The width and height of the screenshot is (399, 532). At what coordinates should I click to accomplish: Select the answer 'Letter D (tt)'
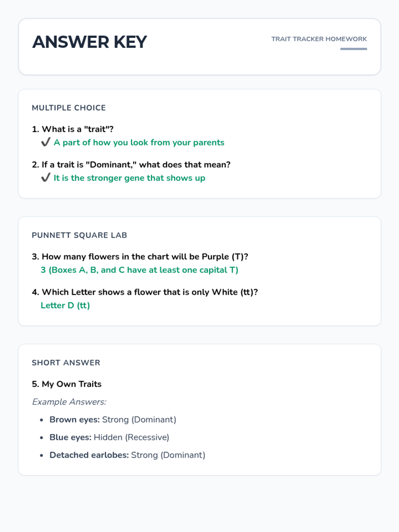tap(65, 305)
